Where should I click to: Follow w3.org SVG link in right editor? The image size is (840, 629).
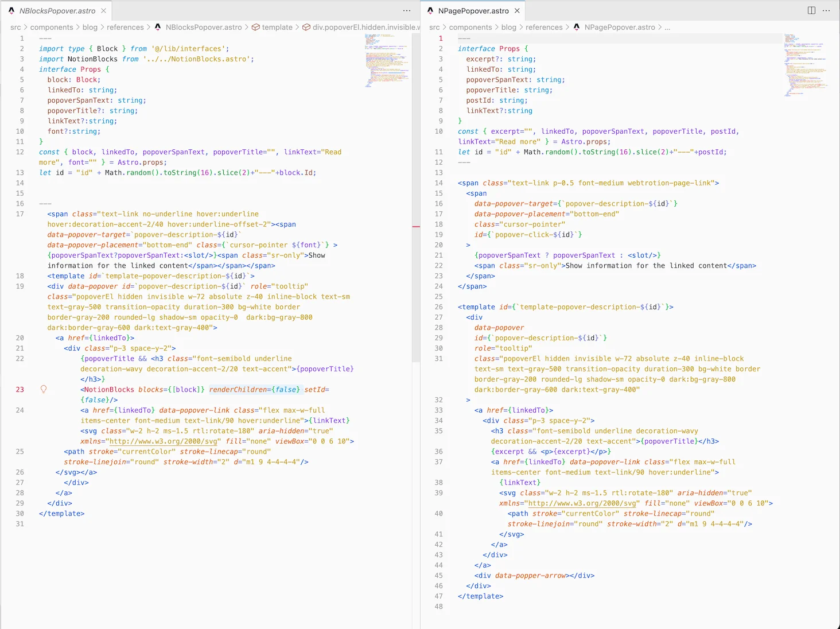click(582, 503)
